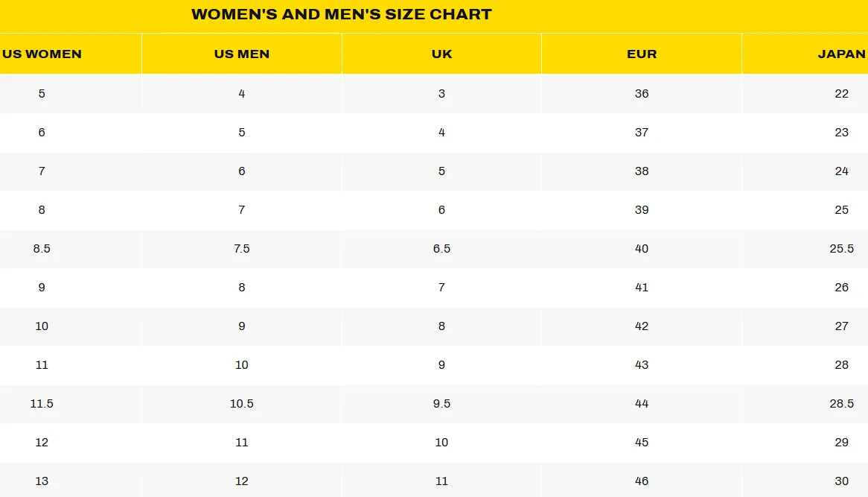Viewport: 868px width, 497px height.
Task: Click Japan size 25.5 cell
Action: (841, 249)
